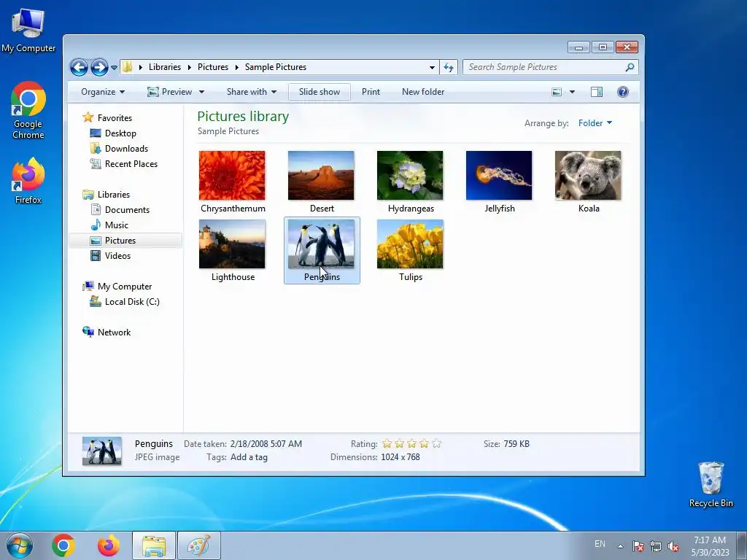This screenshot has height=560, width=747.
Task: Select Libraries in the navigation pane
Action: [x=113, y=195]
